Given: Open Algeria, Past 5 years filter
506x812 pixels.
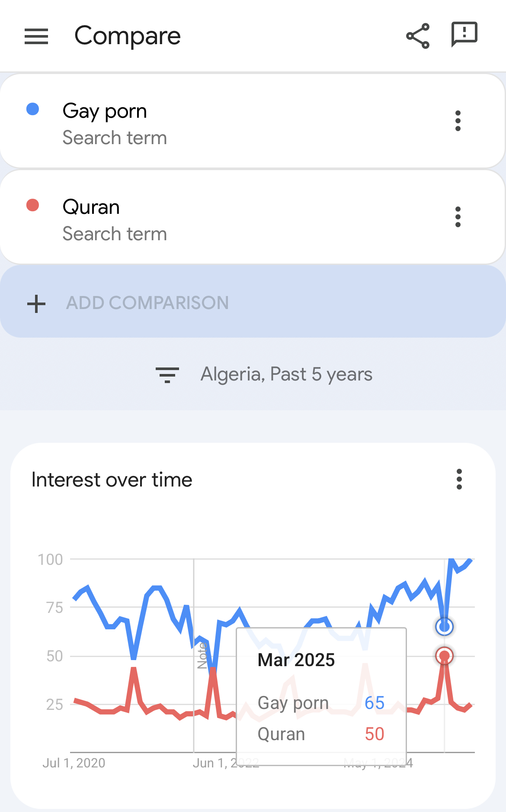Looking at the screenshot, I should pyautogui.click(x=264, y=374).
